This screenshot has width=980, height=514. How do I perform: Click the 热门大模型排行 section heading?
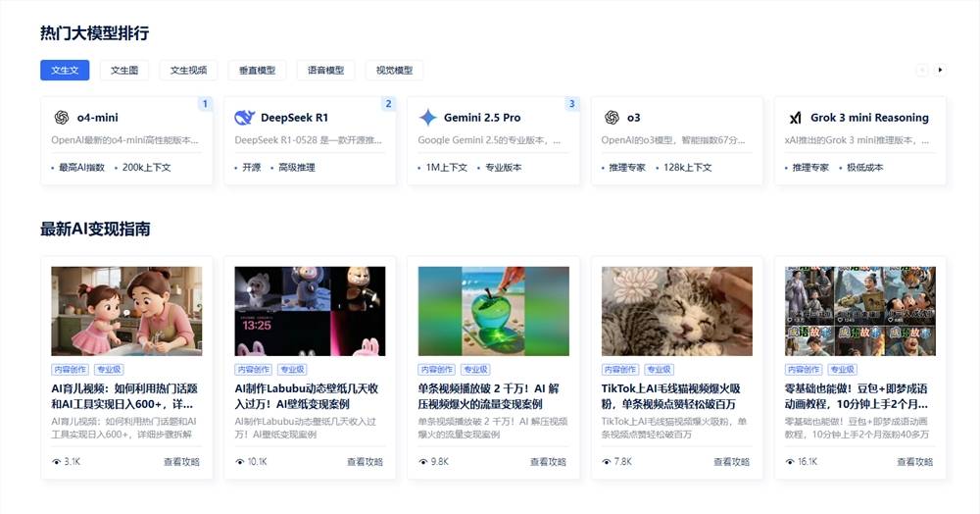pyautogui.click(x=94, y=33)
